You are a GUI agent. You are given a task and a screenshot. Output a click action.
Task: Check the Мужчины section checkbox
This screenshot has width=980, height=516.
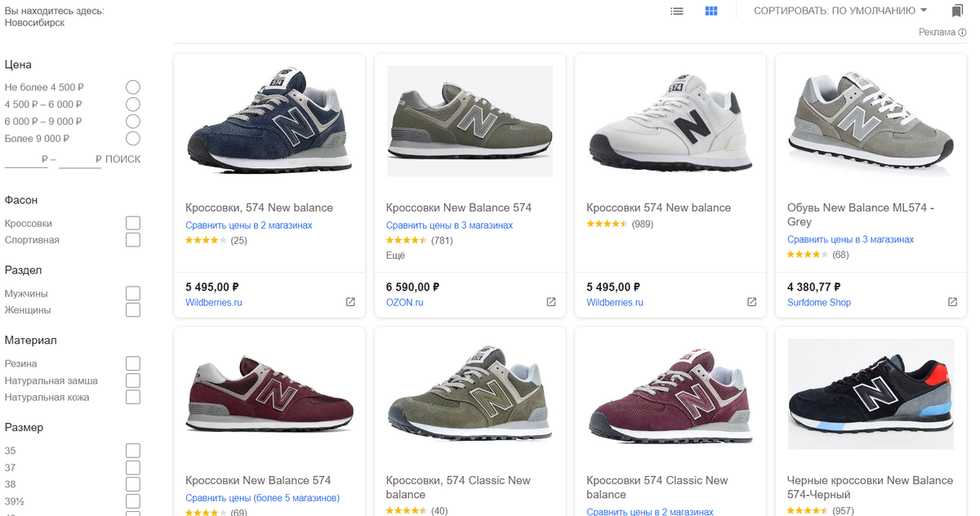click(x=133, y=293)
